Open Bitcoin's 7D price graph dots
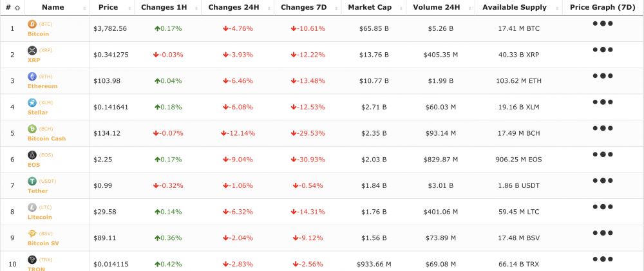The width and height of the screenshot is (644, 271). coord(602,23)
